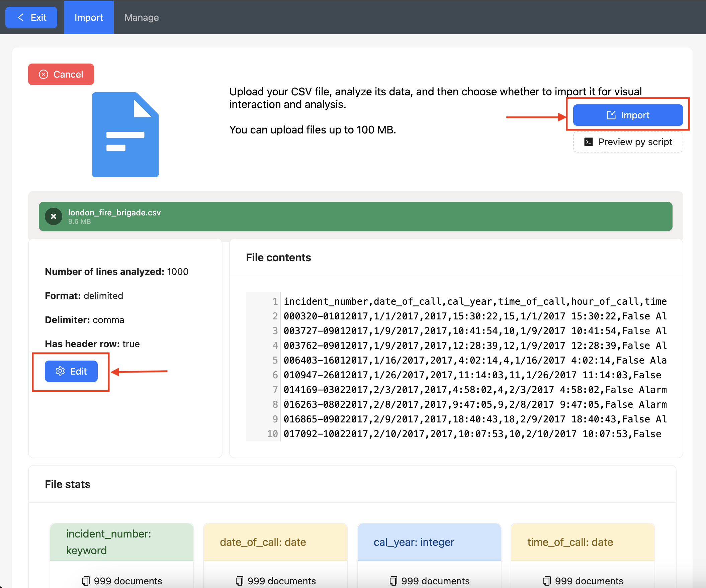Click line number 10 in file preview
Screen dimensions: 706x588
(x=272, y=434)
